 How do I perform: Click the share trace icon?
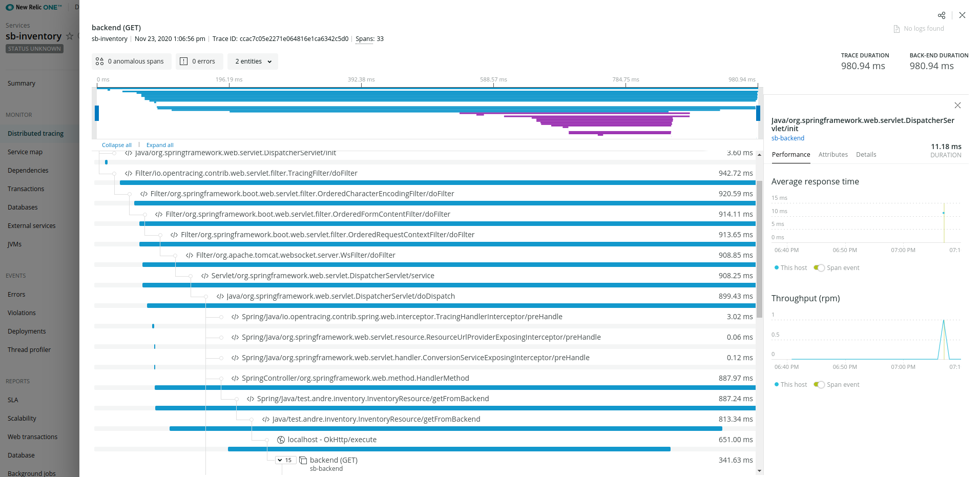click(x=942, y=15)
